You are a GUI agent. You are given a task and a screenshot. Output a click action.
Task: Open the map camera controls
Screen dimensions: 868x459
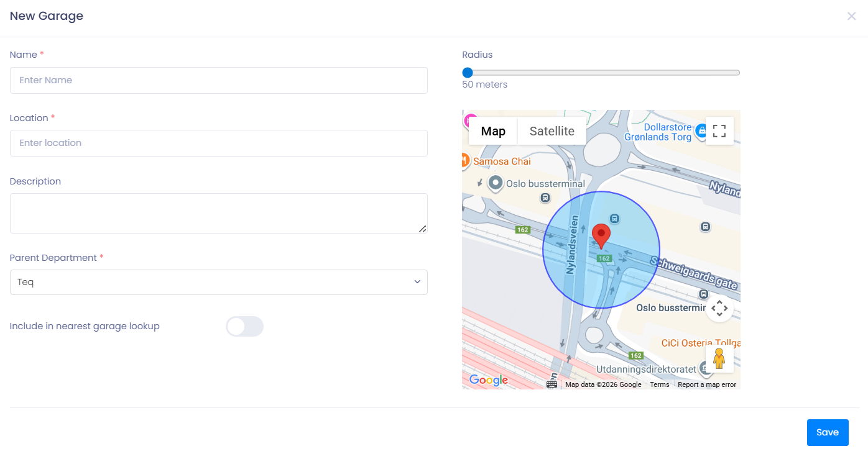point(719,308)
